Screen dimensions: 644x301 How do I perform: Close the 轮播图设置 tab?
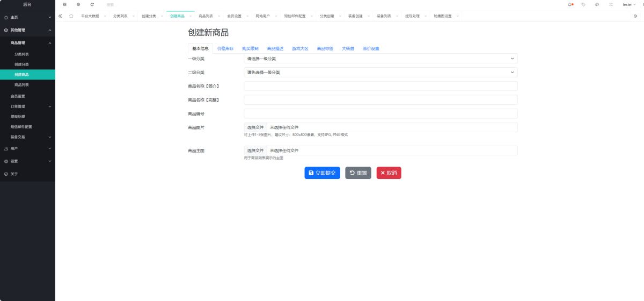click(x=457, y=16)
